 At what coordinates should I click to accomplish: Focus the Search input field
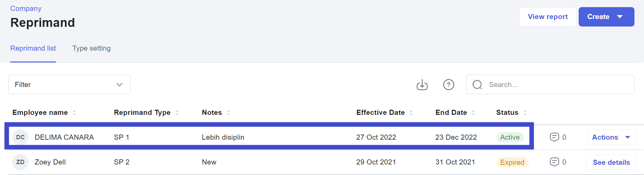tap(558, 85)
